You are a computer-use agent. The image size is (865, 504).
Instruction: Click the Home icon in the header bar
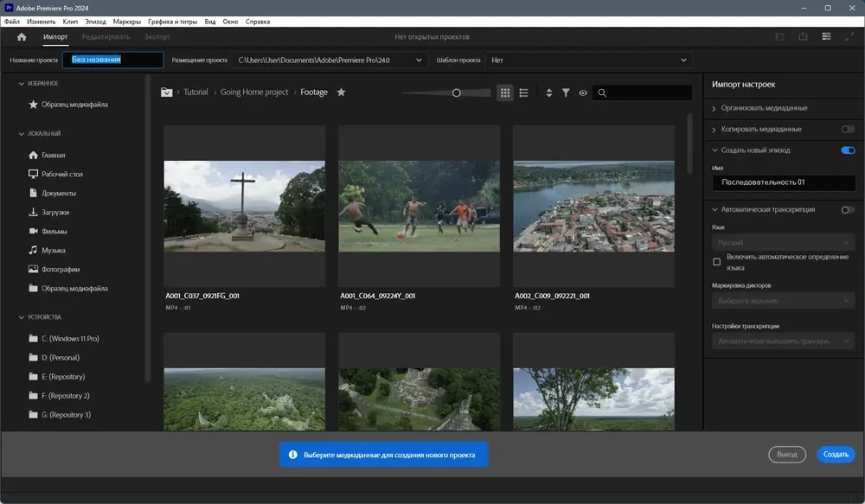point(22,37)
